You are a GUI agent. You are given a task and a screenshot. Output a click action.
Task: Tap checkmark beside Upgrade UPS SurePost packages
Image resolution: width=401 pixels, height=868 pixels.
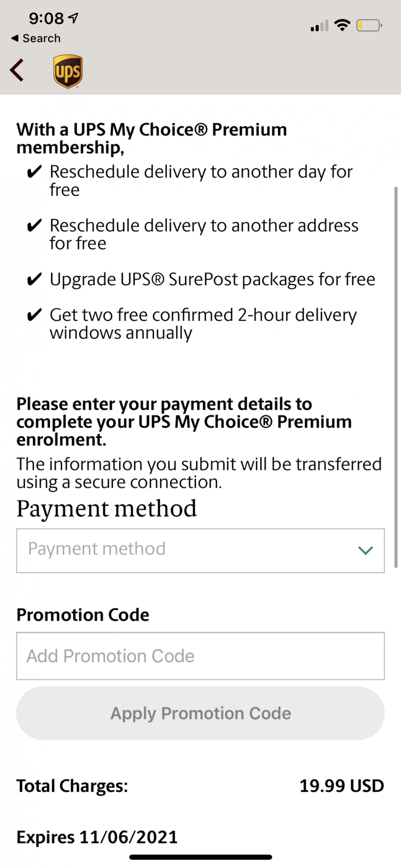point(34,279)
